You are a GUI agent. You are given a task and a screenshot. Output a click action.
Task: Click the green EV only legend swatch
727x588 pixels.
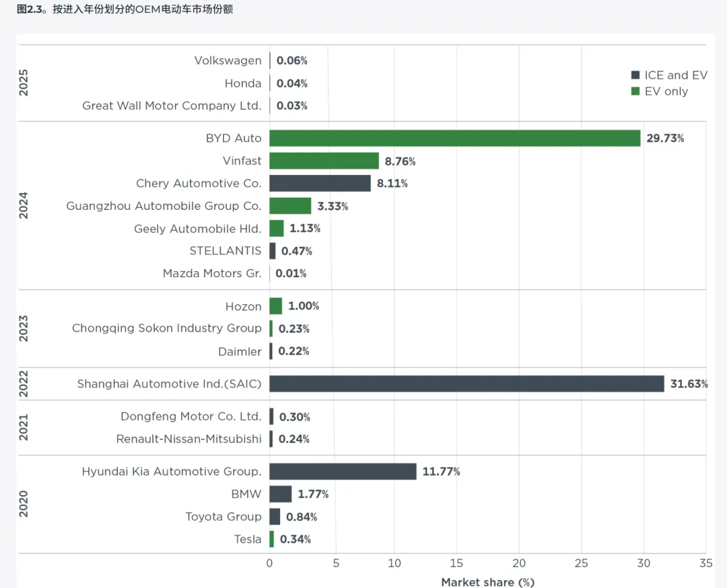(x=635, y=91)
